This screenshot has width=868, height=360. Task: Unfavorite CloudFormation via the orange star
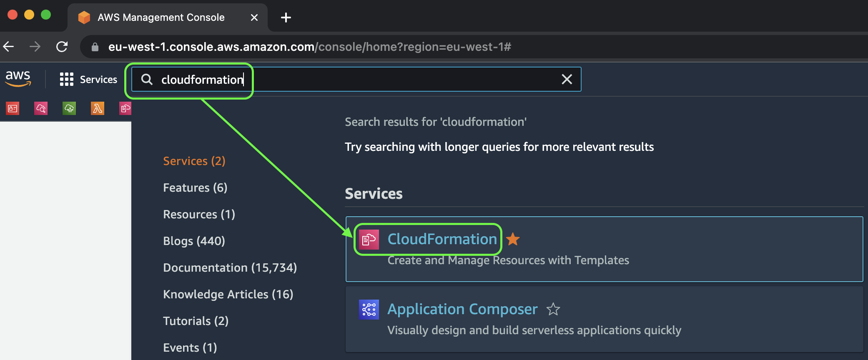click(513, 239)
